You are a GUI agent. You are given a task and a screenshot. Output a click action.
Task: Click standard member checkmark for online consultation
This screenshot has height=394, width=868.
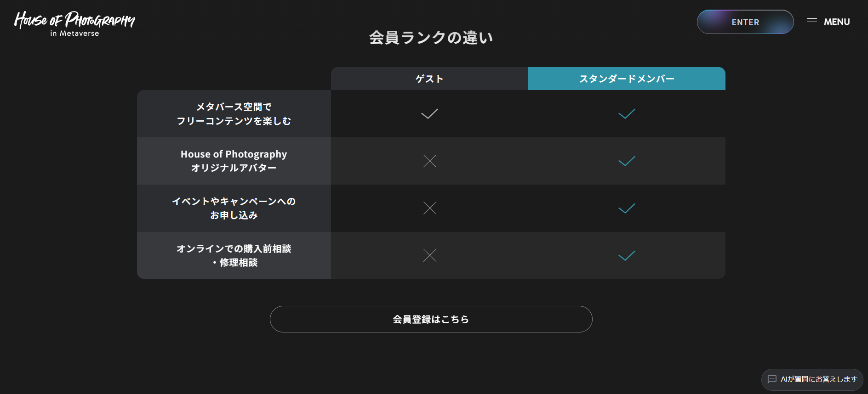click(627, 255)
